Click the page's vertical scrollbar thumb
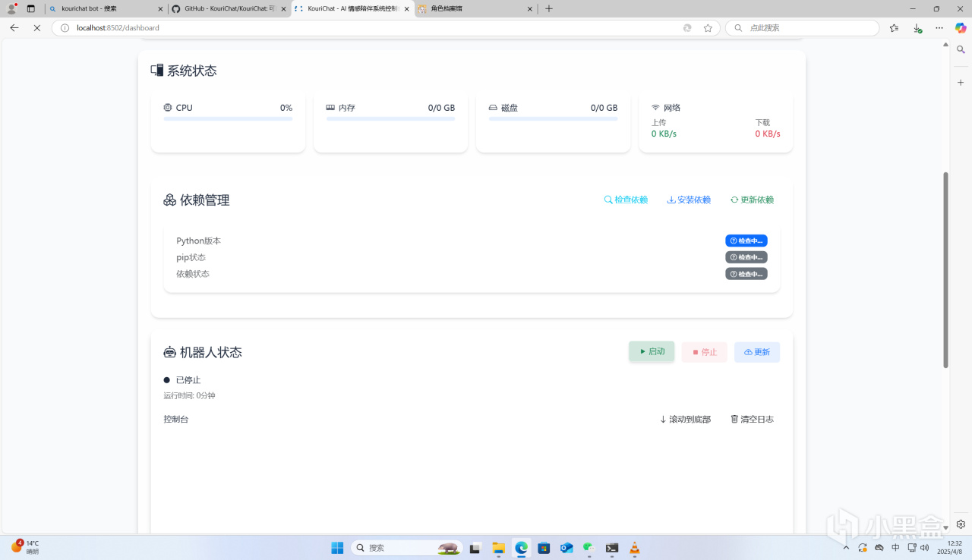 [945, 269]
